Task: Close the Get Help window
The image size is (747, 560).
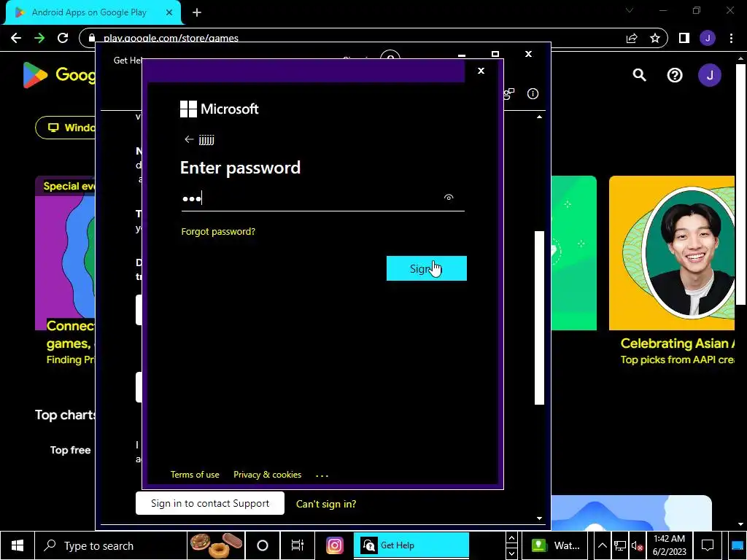Action: 528,54
